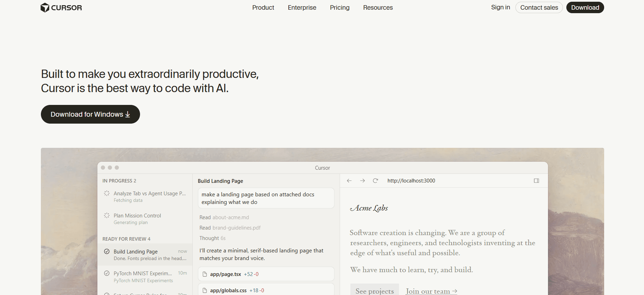Image resolution: width=644 pixels, height=295 pixels.
Task: Click the Sign in link
Action: (500, 7)
